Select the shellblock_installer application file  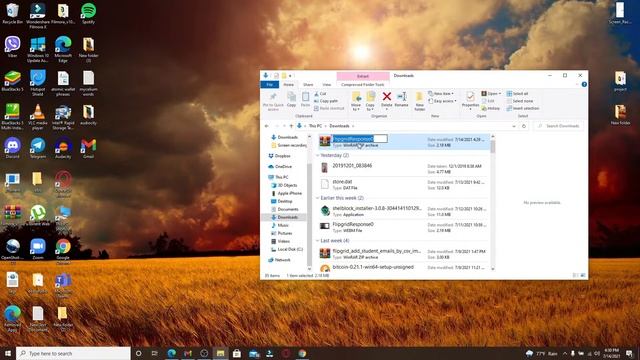[x=403, y=211]
